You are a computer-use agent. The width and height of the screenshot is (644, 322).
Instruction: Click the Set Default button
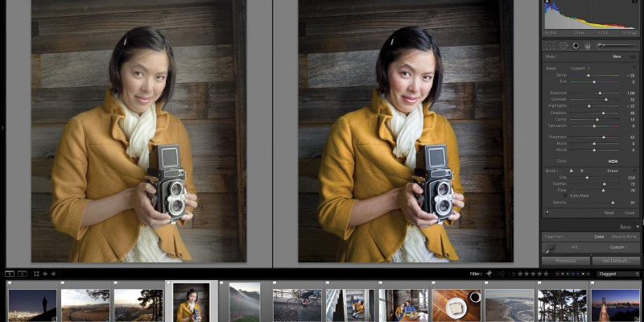pyautogui.click(x=617, y=261)
